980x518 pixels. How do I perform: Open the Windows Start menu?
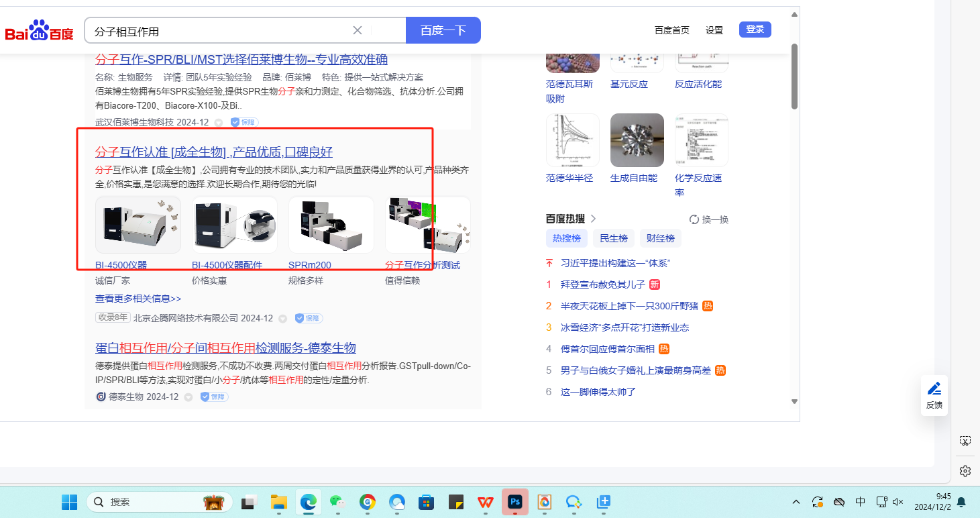point(69,502)
